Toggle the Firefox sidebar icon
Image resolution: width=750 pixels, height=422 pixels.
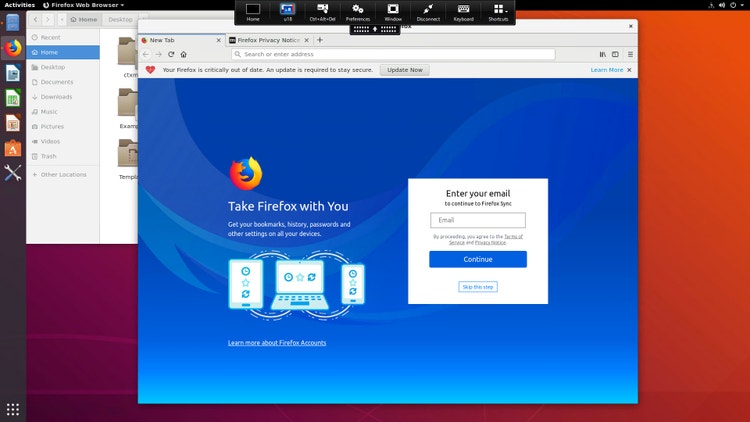pos(615,54)
